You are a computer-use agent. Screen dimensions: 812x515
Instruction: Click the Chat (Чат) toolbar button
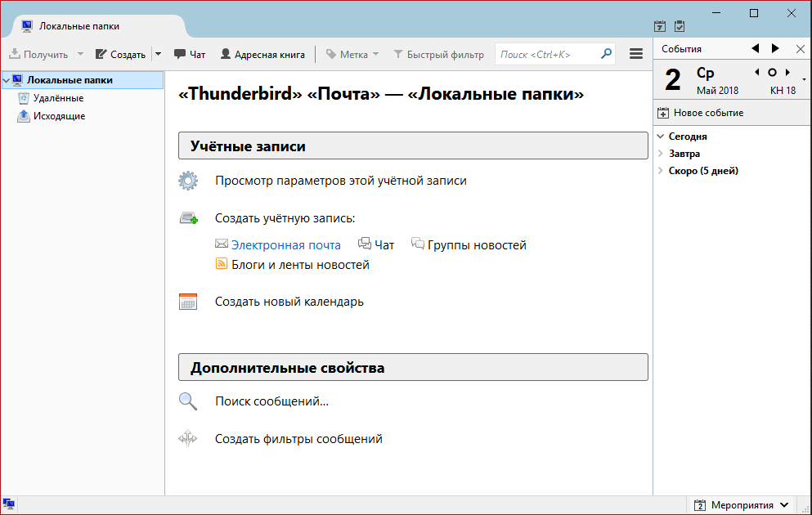click(x=190, y=55)
